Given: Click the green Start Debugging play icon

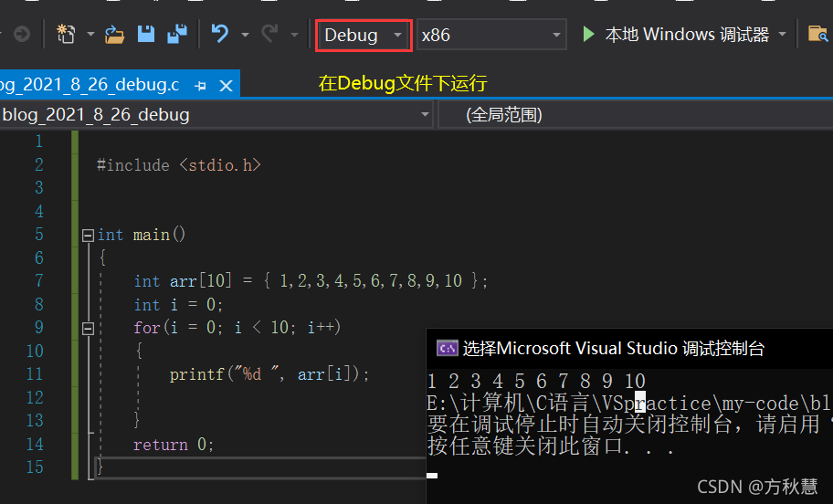Looking at the screenshot, I should pos(588,35).
